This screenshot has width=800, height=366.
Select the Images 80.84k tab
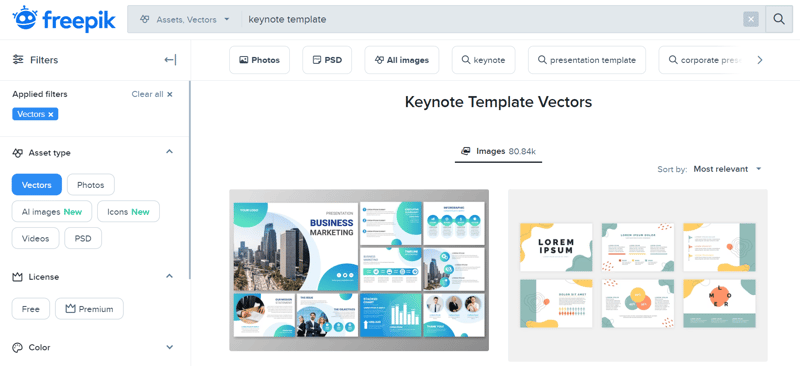498,152
